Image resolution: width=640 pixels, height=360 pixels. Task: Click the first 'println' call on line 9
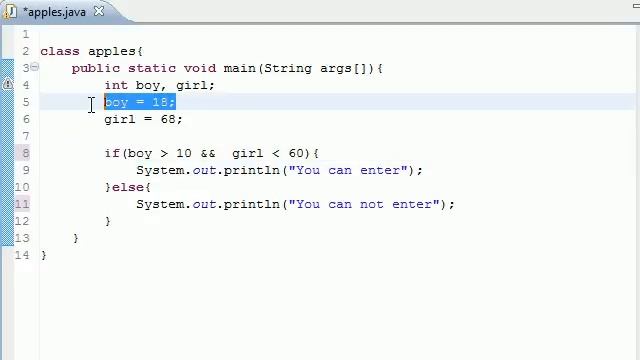click(251, 170)
